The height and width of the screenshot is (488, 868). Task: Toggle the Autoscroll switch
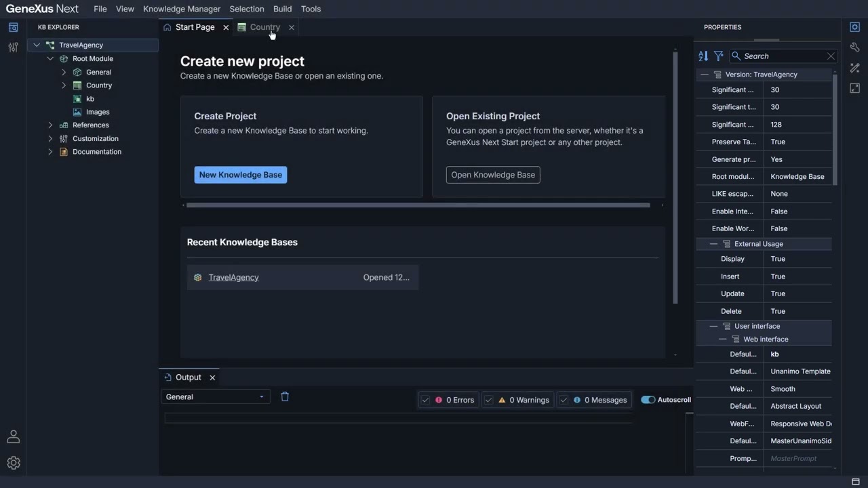(x=648, y=400)
